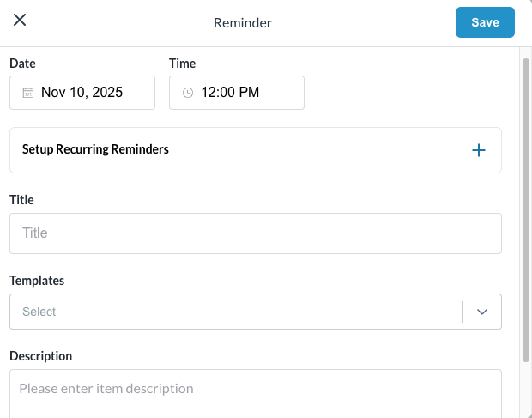Click the vertical scrollbar of the form
532x418 pixels.
tap(526, 206)
